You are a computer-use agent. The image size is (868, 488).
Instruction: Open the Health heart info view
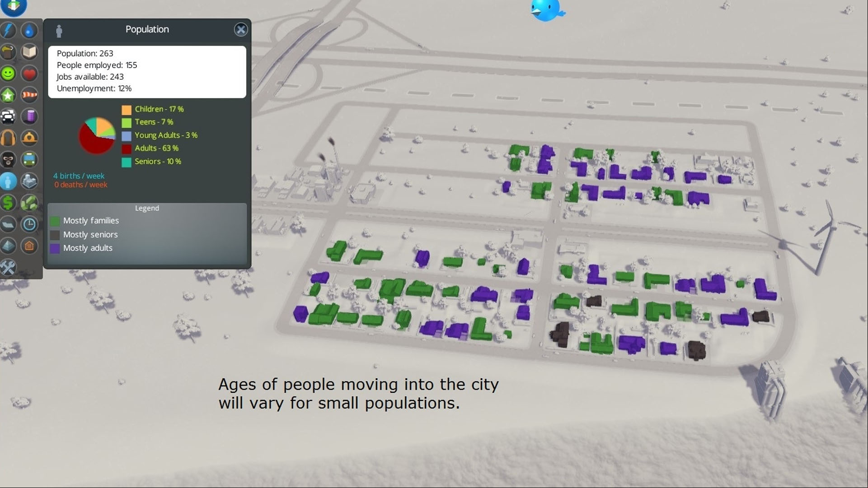click(29, 74)
